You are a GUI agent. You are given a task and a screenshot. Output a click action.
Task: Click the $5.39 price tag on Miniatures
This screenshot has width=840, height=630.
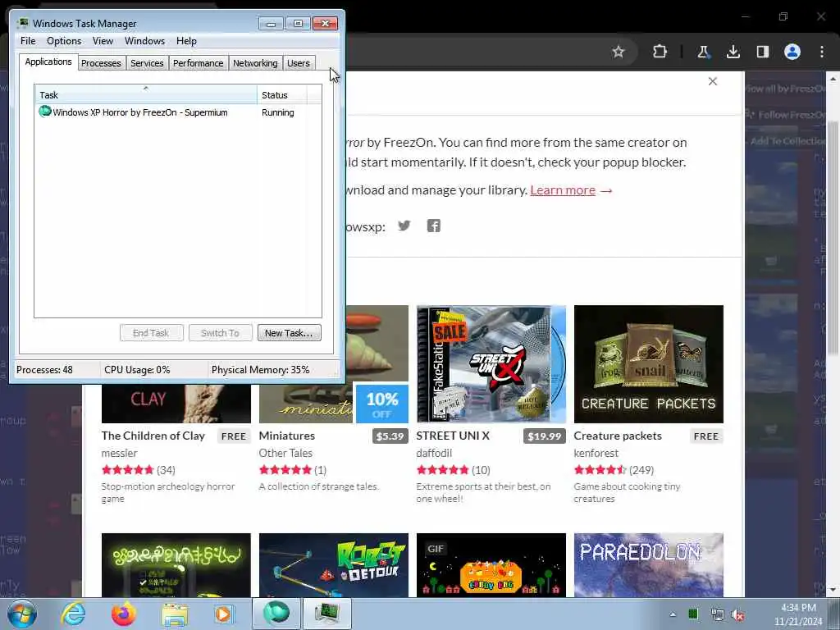pos(390,436)
